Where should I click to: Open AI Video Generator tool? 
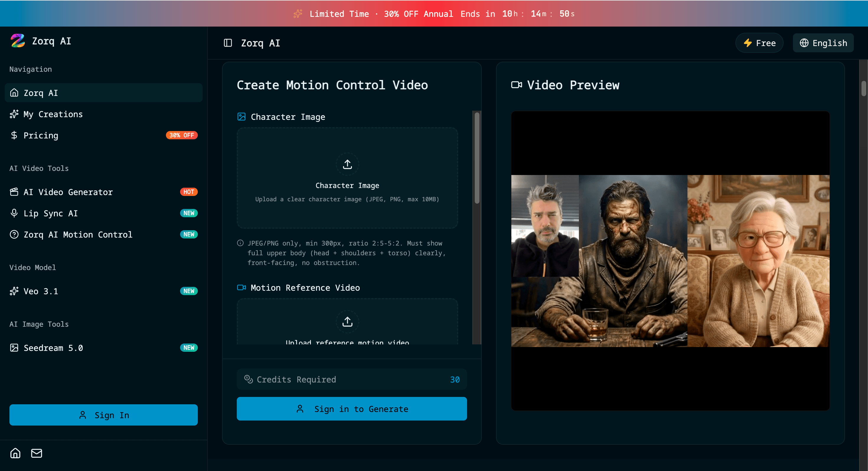[68, 192]
